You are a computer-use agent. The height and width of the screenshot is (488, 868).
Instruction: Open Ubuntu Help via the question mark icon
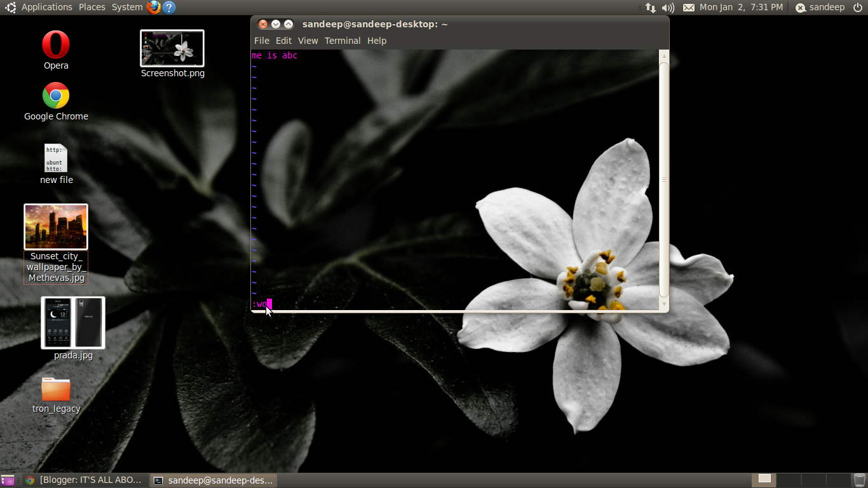coord(168,7)
